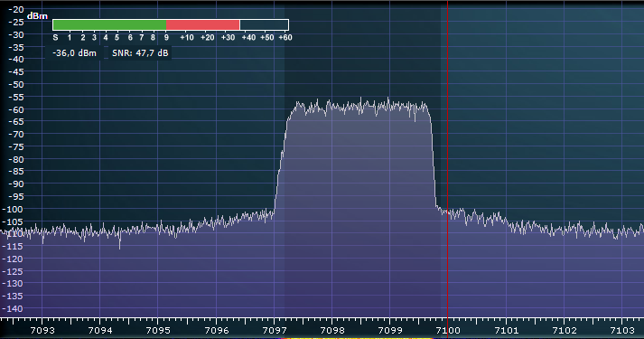Viewport: 644px width, 339px height.
Task: Click the -120 level on the dBm axis
Action: click(14, 259)
